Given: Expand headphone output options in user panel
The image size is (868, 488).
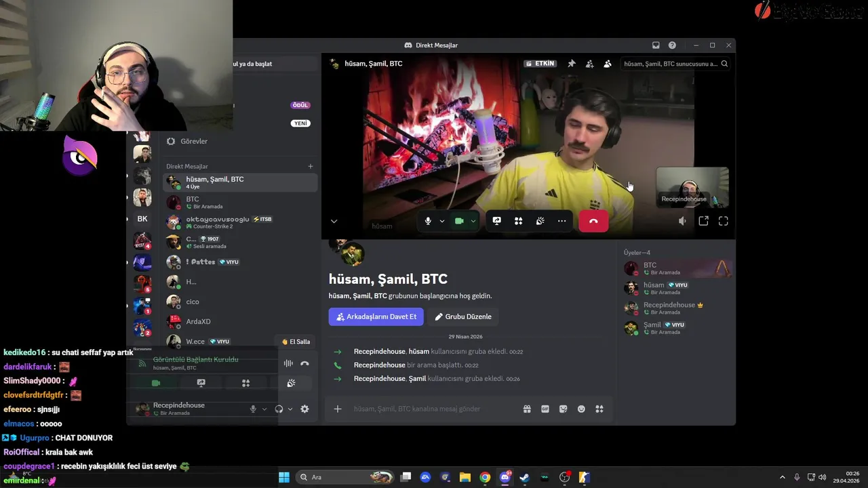Looking at the screenshot, I should 290,409.
